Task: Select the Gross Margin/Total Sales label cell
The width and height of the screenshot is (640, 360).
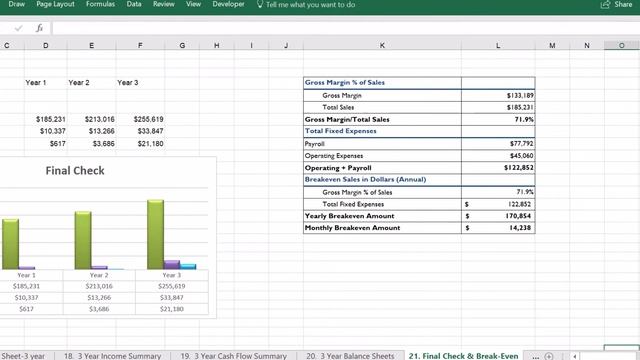Action: 382,119
